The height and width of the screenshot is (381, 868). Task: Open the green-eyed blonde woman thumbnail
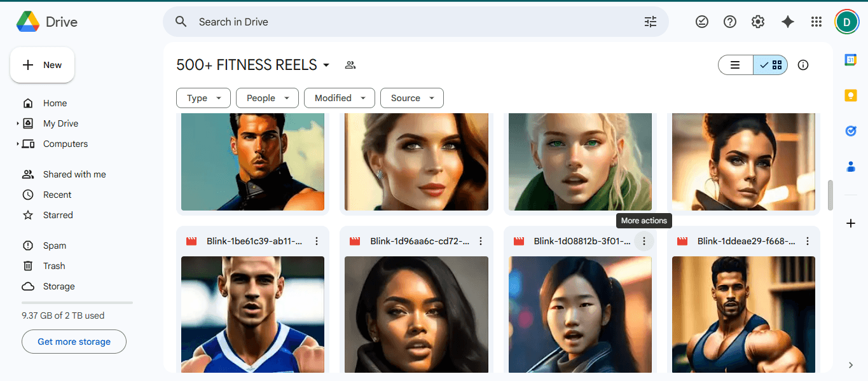click(x=580, y=162)
